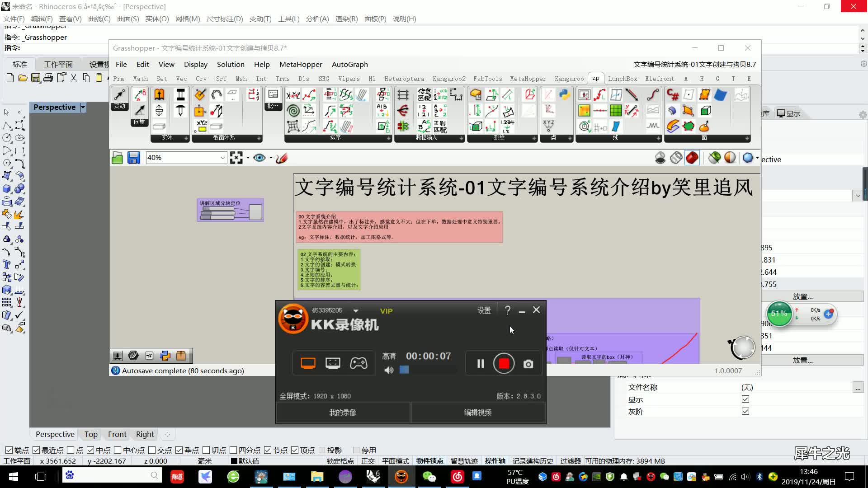Mute the KK recorder speaker icon

click(x=389, y=370)
